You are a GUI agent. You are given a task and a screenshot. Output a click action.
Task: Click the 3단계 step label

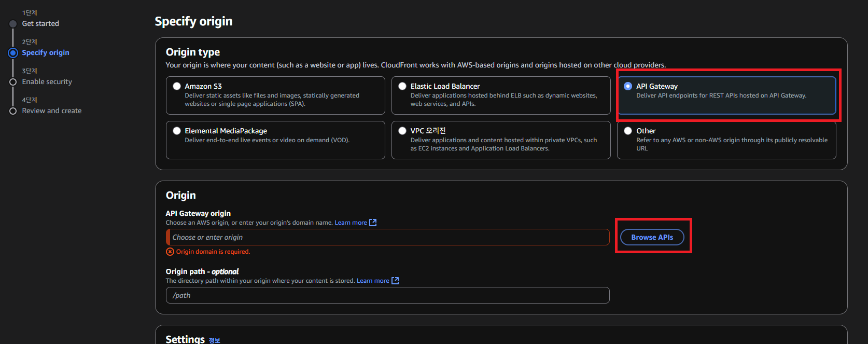30,71
